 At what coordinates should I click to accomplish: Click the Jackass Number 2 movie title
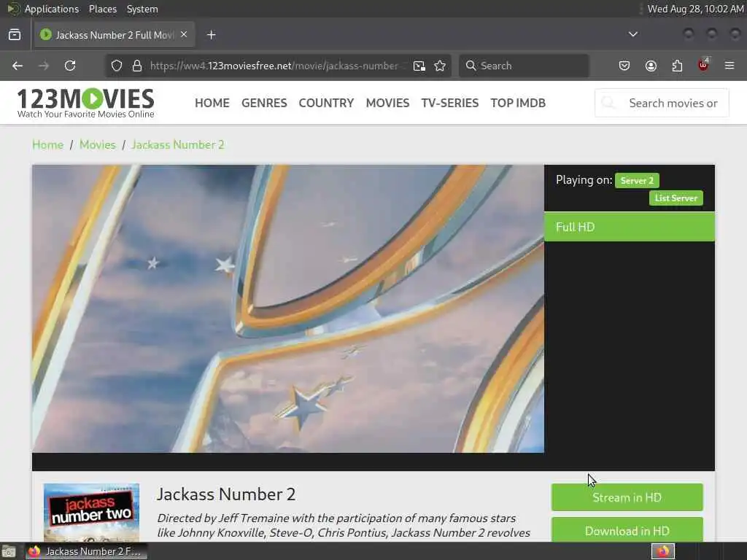pyautogui.click(x=226, y=494)
